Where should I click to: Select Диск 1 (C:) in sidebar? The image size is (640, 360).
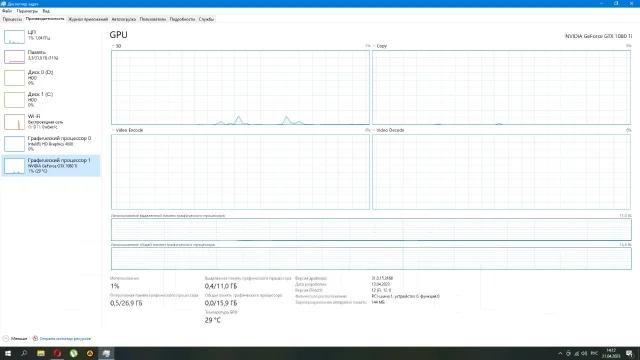click(x=51, y=100)
